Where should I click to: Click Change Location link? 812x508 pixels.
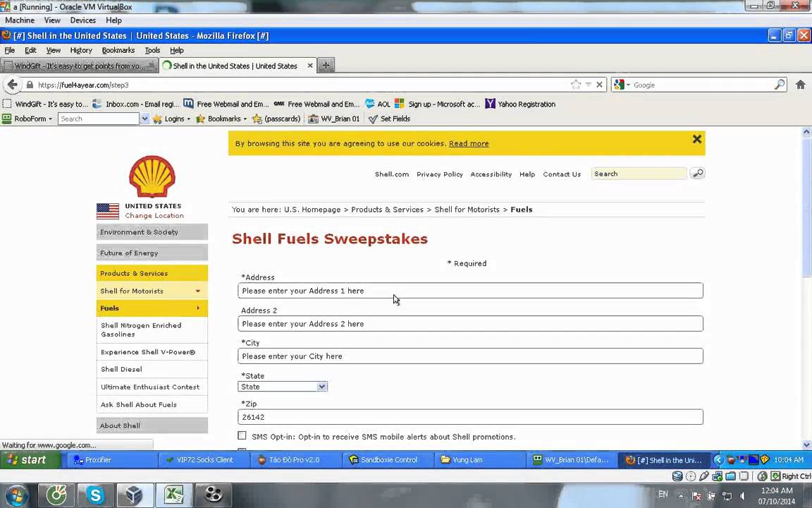(154, 216)
